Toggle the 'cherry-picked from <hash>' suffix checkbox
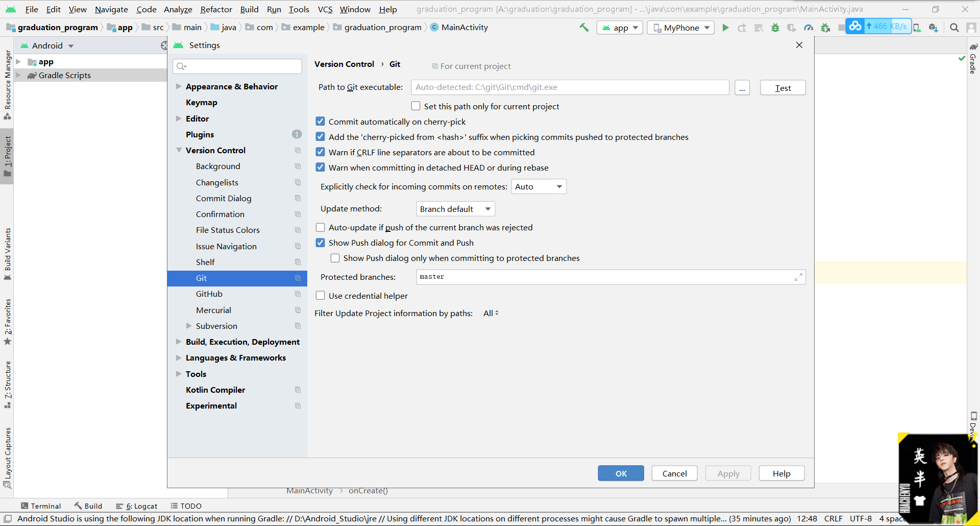The width and height of the screenshot is (980, 526). tap(320, 137)
